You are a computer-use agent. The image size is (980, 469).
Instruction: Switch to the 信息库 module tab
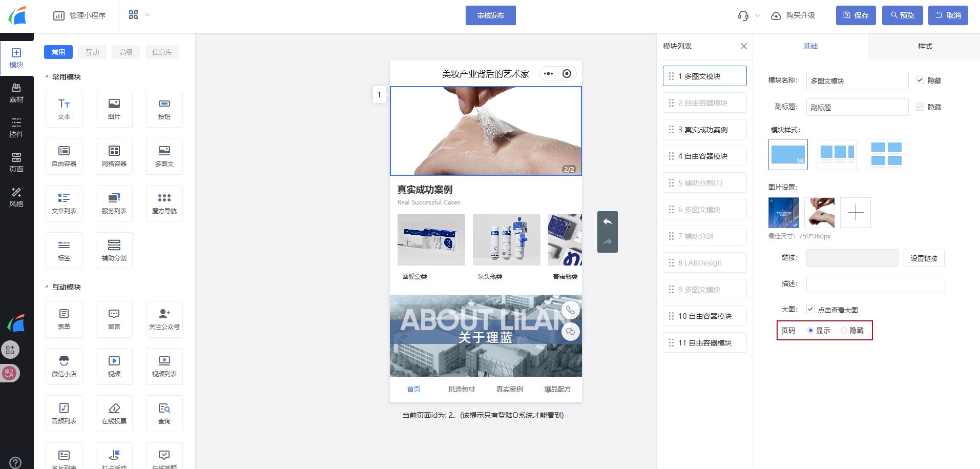tap(162, 52)
